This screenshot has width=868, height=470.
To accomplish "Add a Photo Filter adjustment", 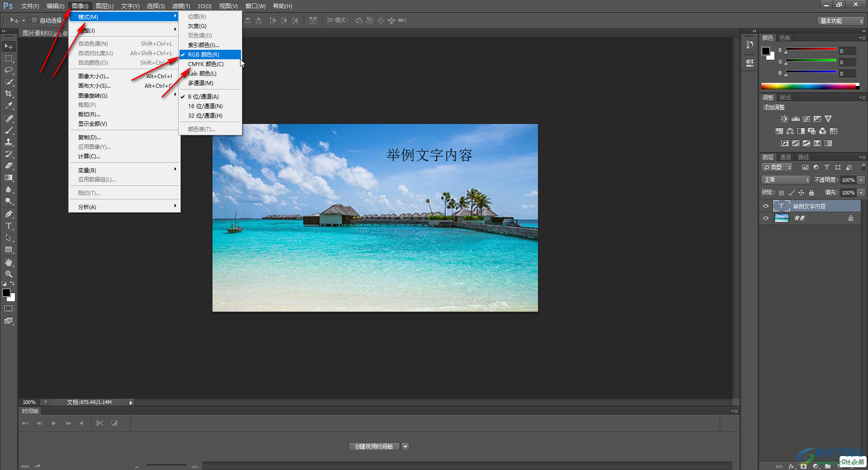I will (811, 131).
